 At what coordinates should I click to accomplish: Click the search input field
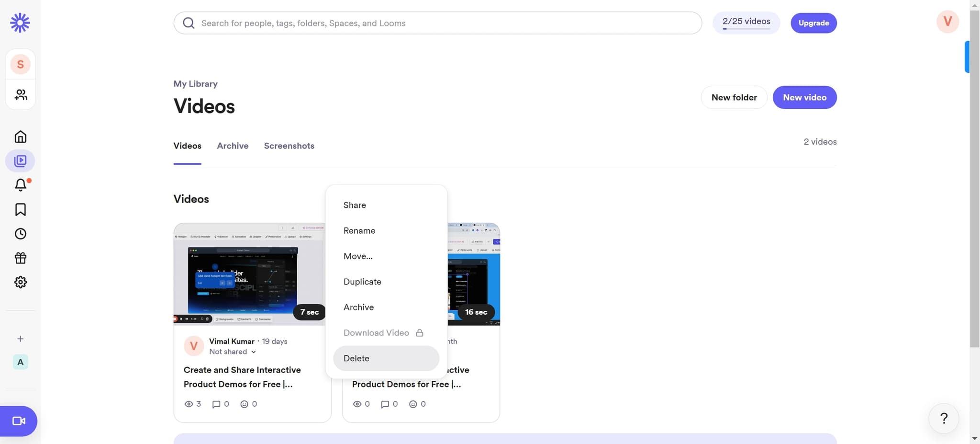[x=437, y=23]
